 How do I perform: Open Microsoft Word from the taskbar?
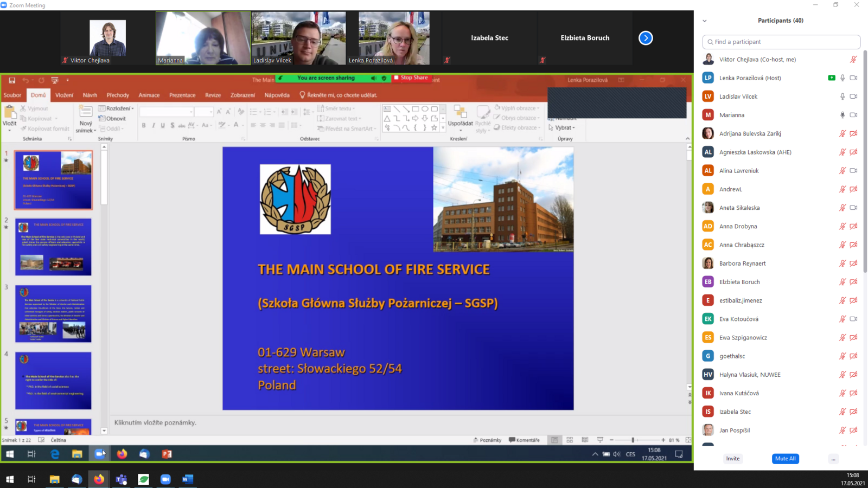point(188,479)
